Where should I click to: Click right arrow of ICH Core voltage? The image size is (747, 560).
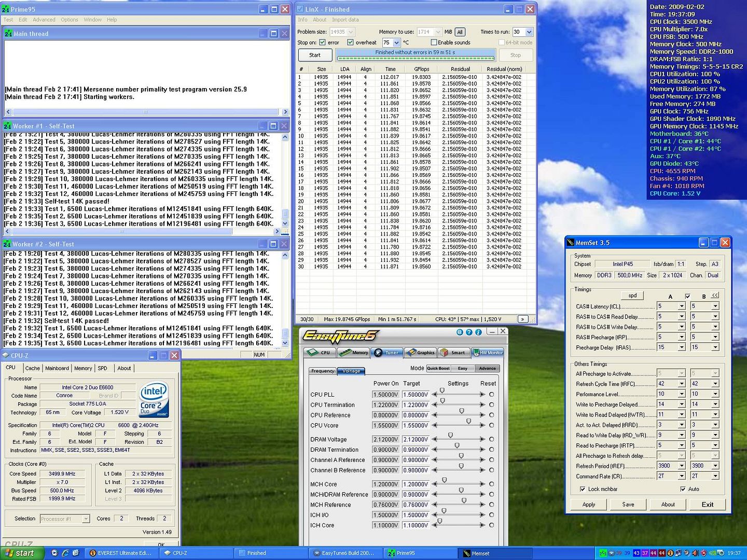click(482, 525)
